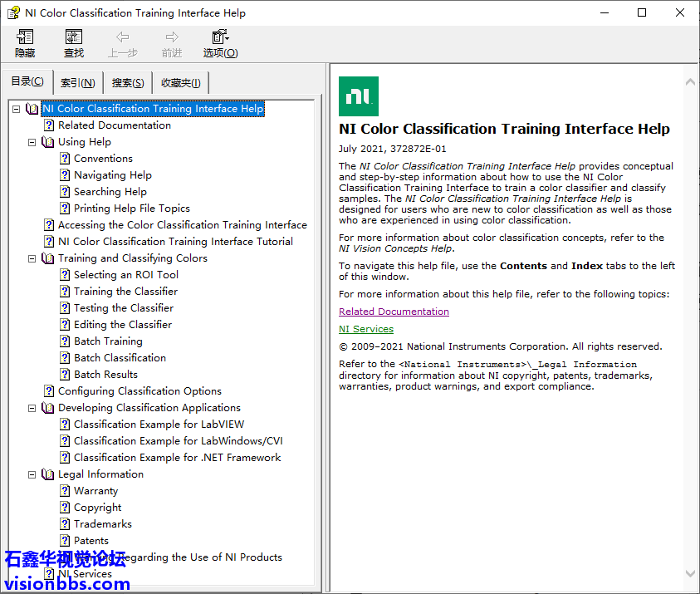
Task: Click the NI green logo image
Action: coord(359,96)
